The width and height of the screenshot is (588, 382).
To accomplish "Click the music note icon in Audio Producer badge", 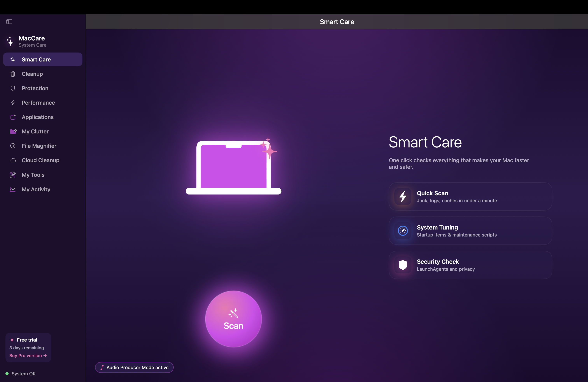I will [102, 367].
